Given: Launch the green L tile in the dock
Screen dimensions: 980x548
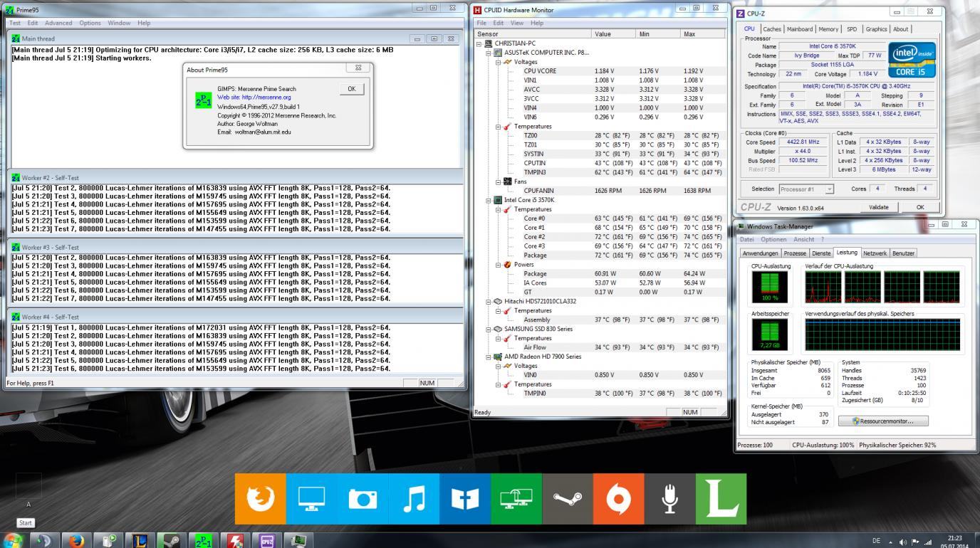Looking at the screenshot, I should click(x=721, y=499).
